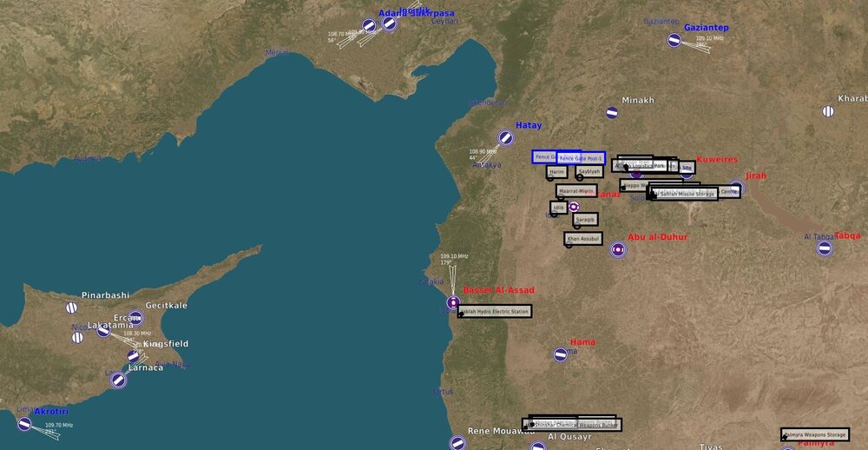Select the Hatay airfield icon
This screenshot has height=450, width=868.
click(505, 137)
